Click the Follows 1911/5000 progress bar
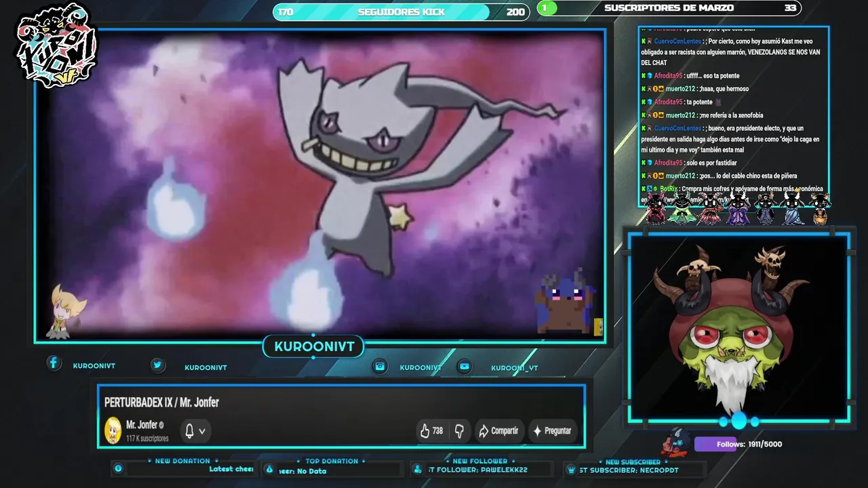 (x=738, y=445)
